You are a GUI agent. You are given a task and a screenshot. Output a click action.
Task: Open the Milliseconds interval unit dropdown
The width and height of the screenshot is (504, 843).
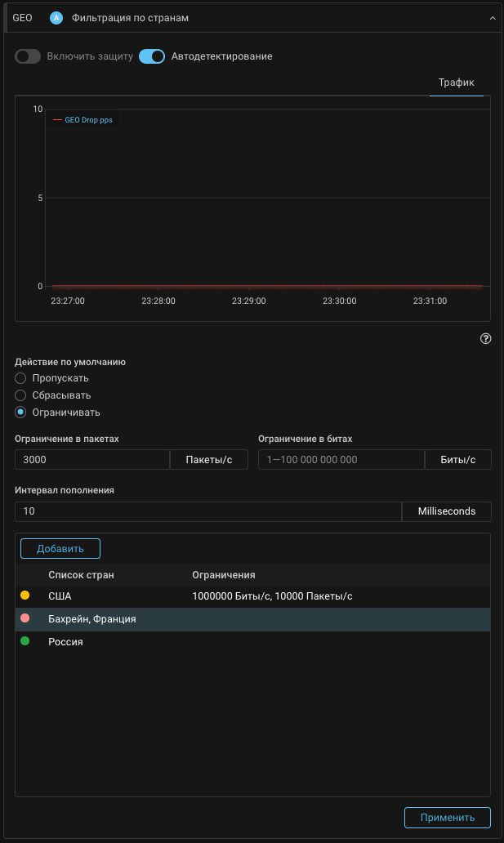tap(446, 511)
